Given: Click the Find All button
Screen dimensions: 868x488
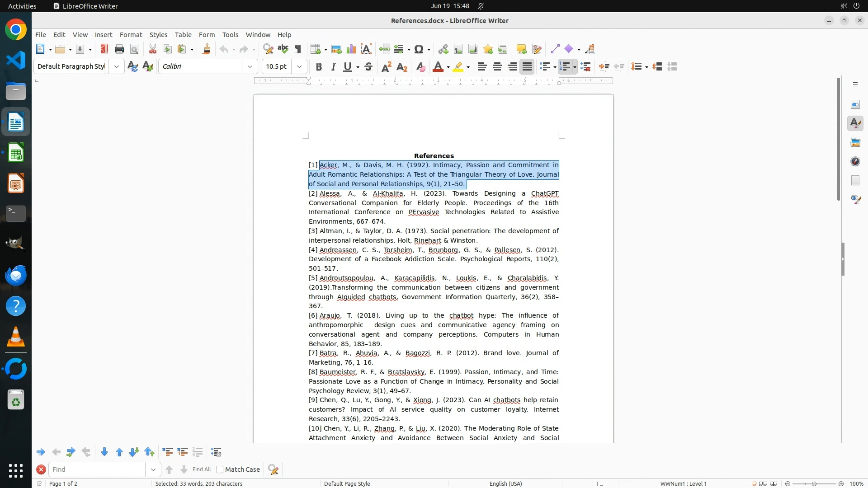Looking at the screenshot, I should pos(202,469).
